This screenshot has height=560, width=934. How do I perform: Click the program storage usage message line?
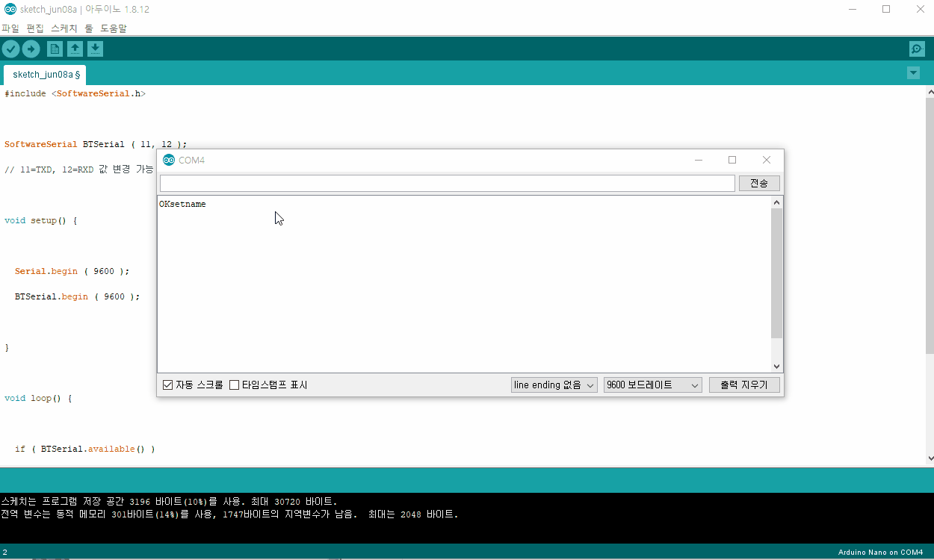[x=169, y=502]
